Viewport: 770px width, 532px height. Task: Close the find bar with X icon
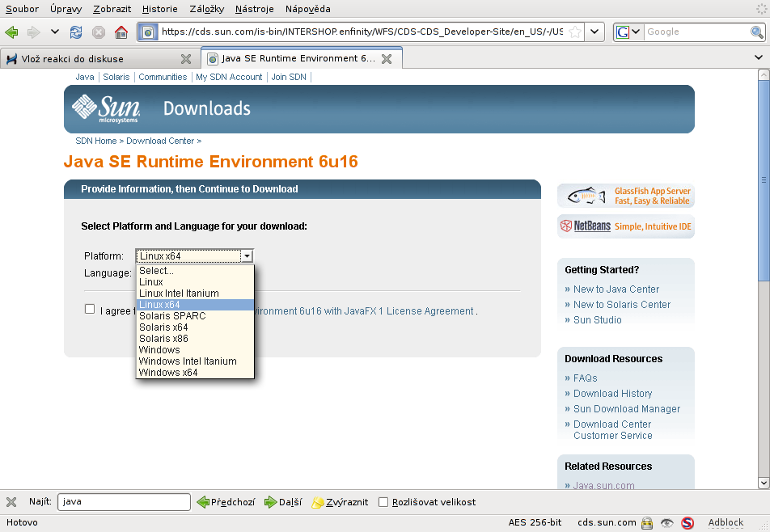11,502
